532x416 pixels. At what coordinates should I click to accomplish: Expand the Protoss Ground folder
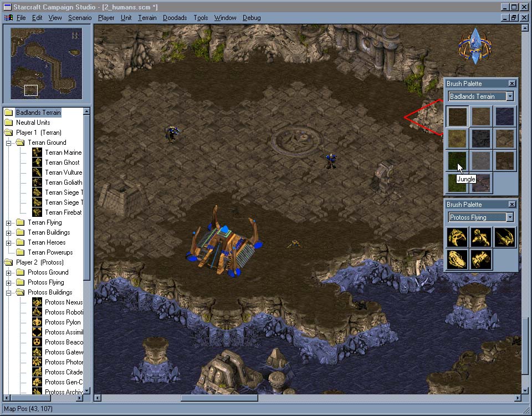pyautogui.click(x=9, y=273)
